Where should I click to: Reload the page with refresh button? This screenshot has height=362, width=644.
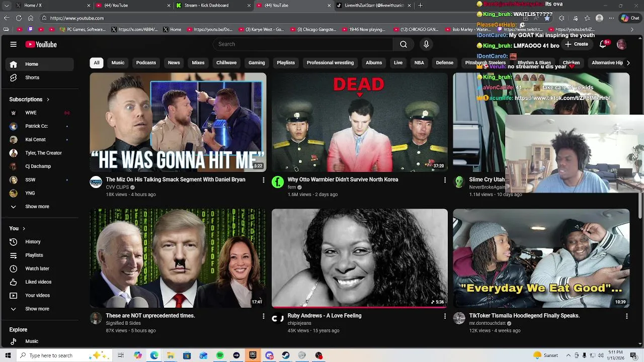(19, 18)
